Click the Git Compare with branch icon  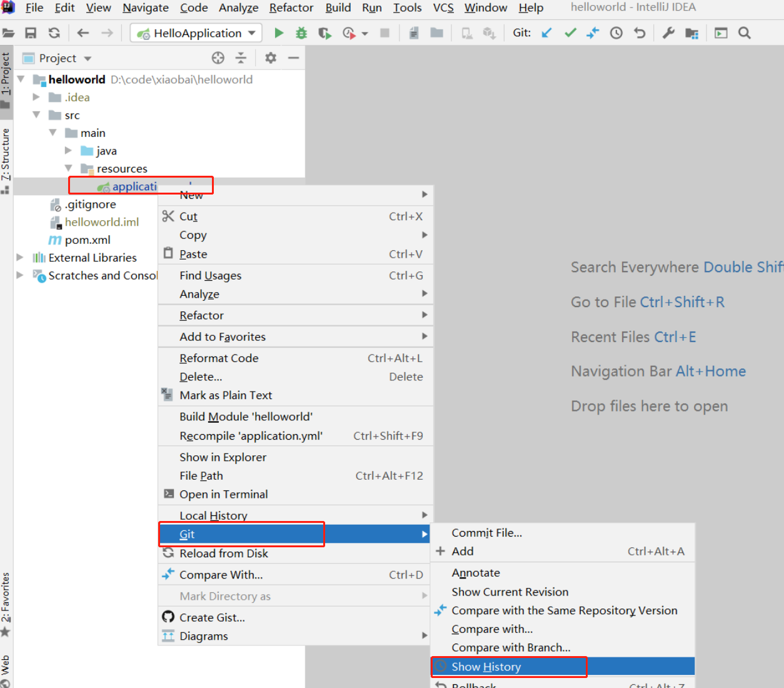point(593,33)
